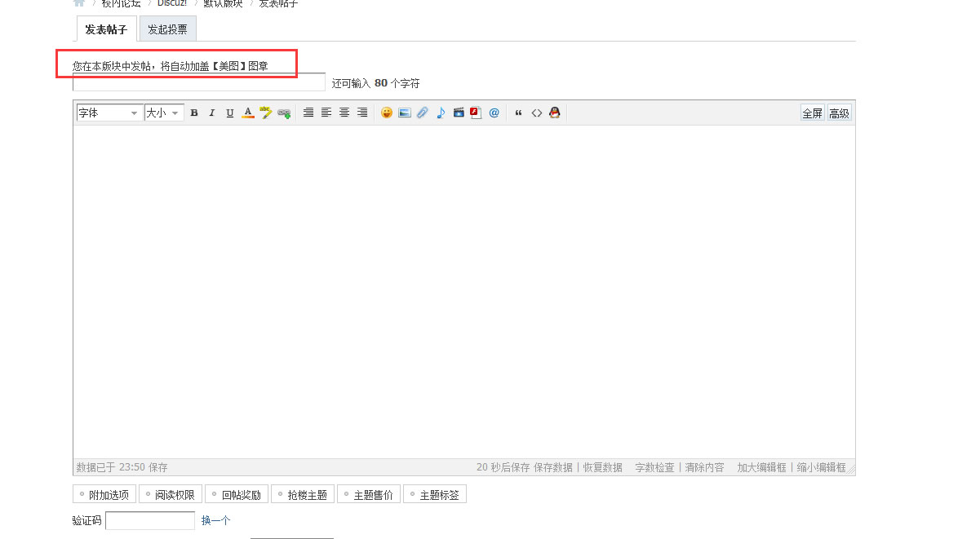Click the 字数检查 word count link

point(655,467)
